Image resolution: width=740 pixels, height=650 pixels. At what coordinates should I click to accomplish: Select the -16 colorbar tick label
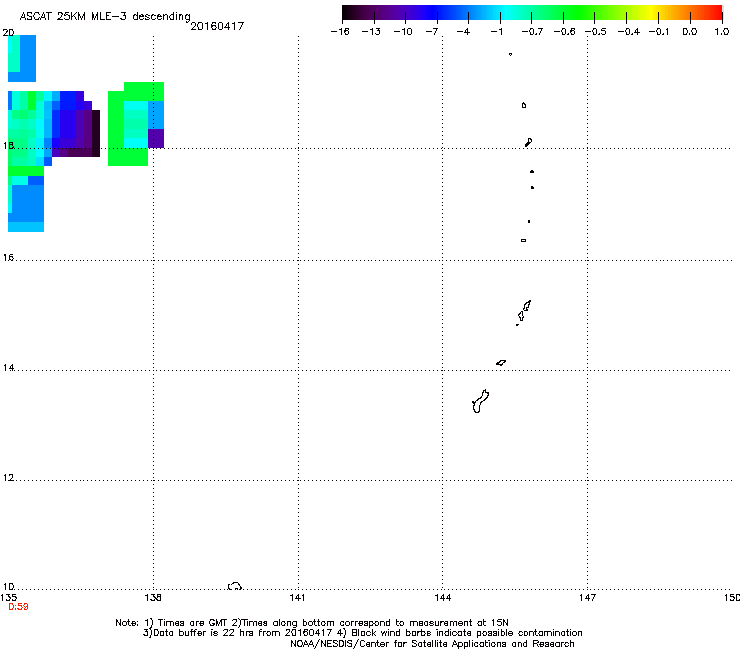pos(340,32)
